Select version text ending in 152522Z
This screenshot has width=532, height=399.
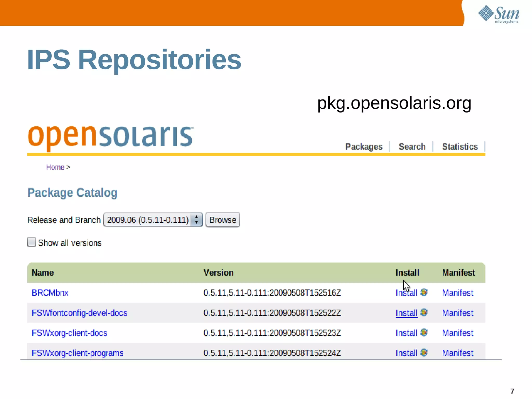pos(272,313)
